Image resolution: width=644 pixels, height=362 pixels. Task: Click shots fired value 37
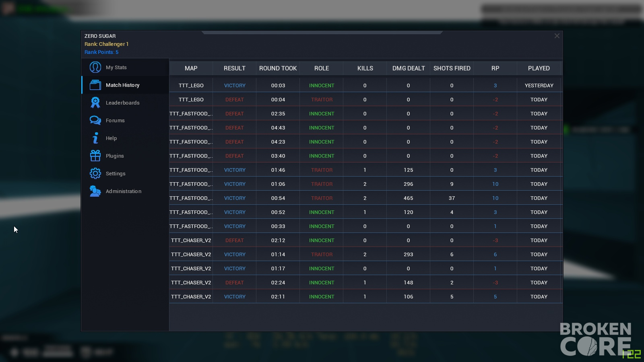click(x=452, y=198)
